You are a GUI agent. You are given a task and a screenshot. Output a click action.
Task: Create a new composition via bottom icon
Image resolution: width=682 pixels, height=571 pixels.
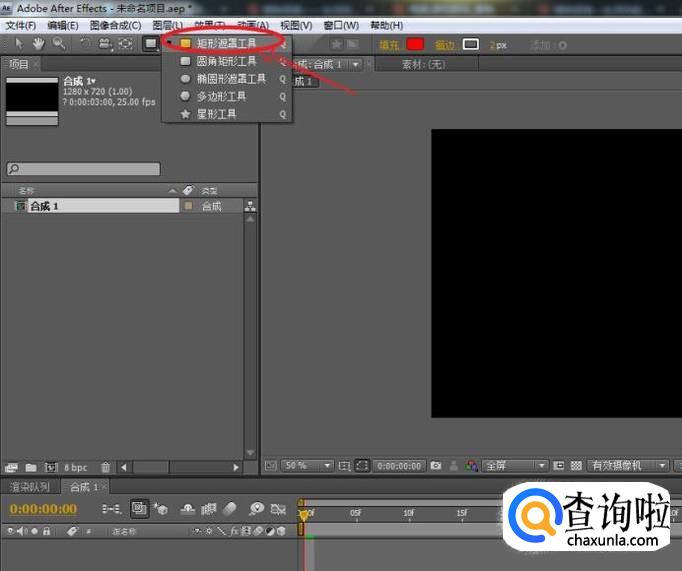[x=51, y=467]
